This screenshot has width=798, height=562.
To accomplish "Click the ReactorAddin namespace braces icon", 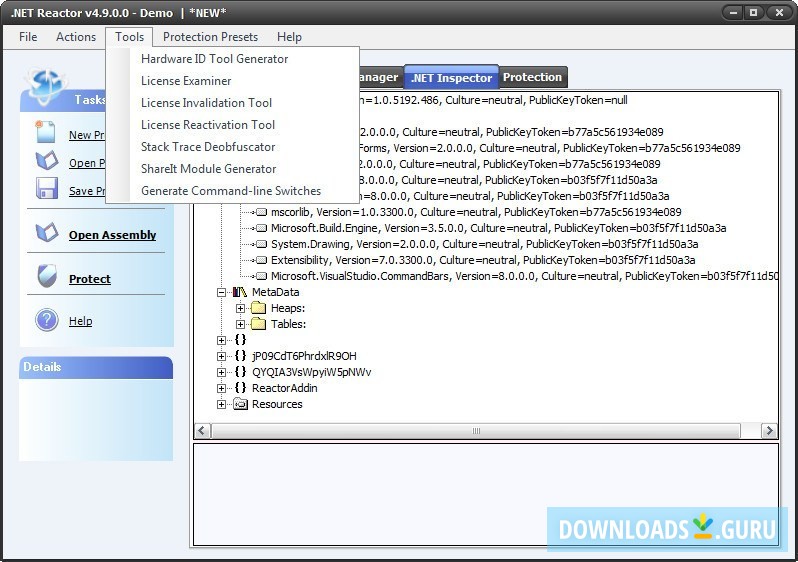I will pos(240,388).
